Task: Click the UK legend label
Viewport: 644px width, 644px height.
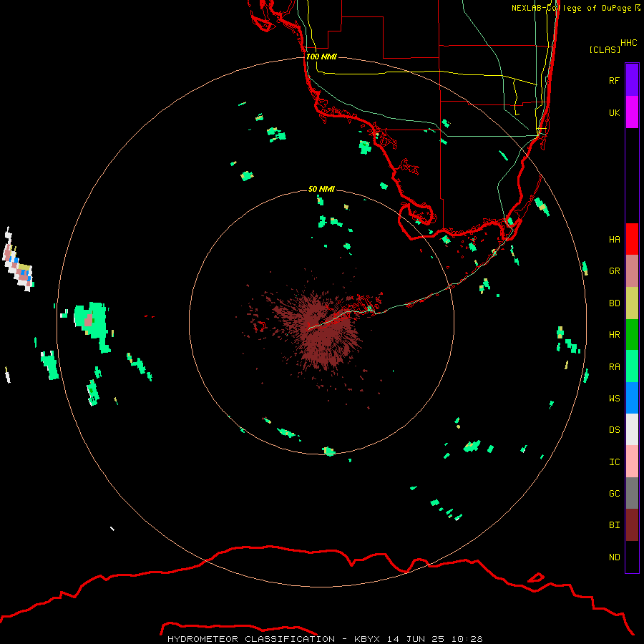Action: pyautogui.click(x=614, y=112)
